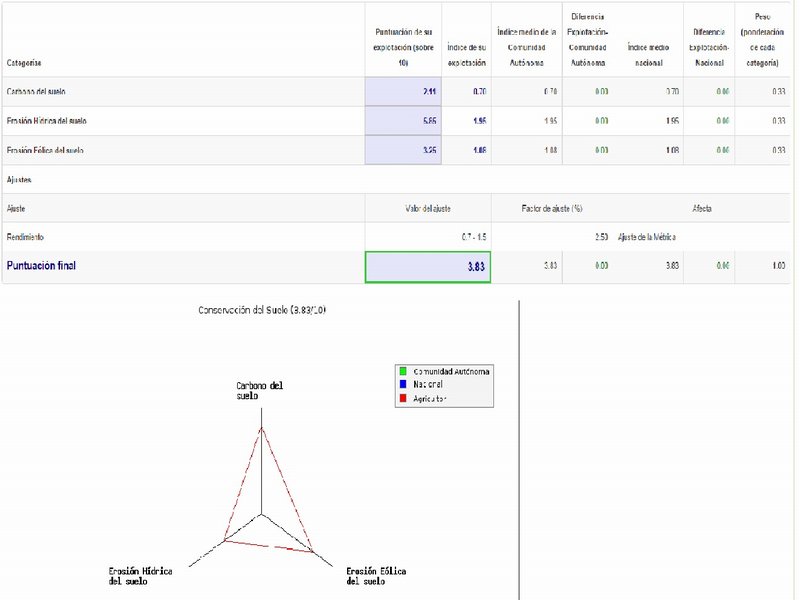Click the highlighted Erosión Hídrica score cell

coord(403,121)
